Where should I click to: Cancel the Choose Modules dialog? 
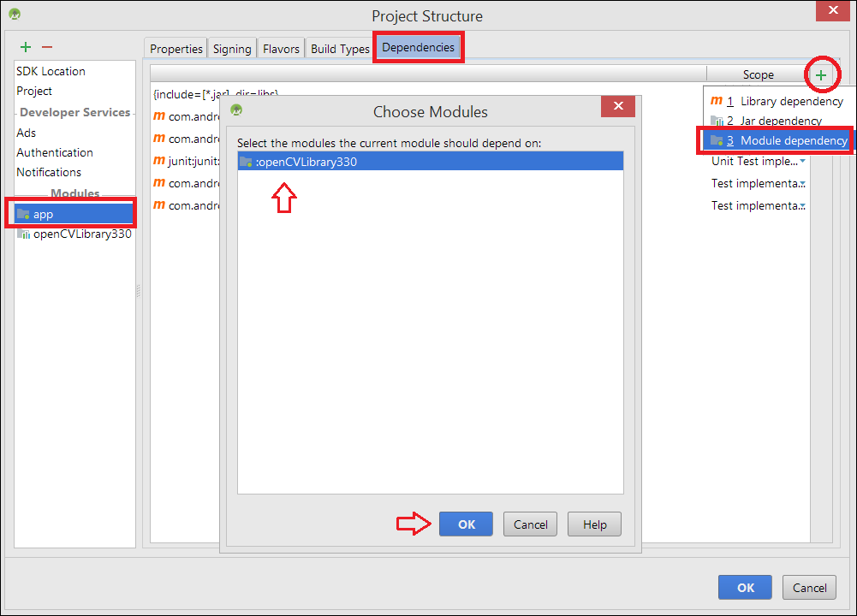click(x=530, y=524)
